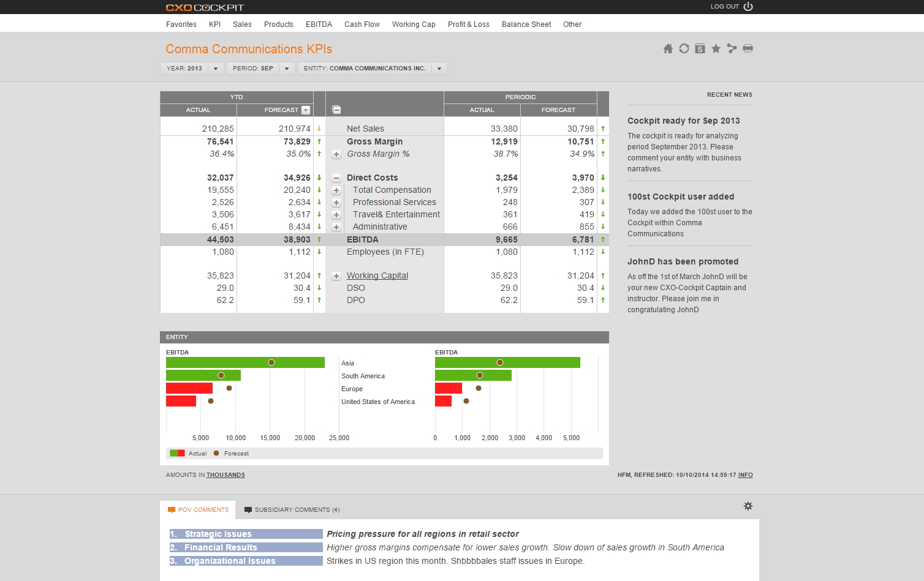The height and width of the screenshot is (581, 924).
Task: Collapse the Direct Costs section
Action: (336, 178)
